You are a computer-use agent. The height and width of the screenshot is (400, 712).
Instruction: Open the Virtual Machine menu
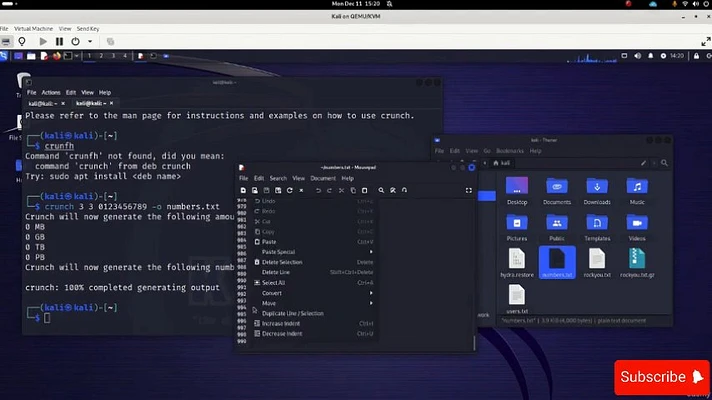coord(33,29)
